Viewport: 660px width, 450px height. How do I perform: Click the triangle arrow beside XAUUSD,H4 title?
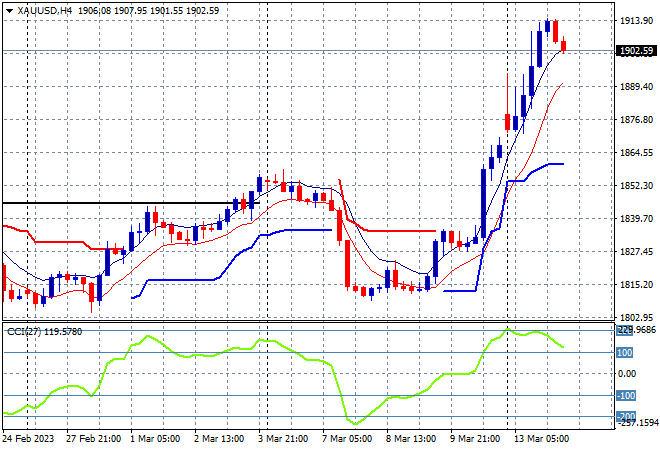(x=10, y=11)
